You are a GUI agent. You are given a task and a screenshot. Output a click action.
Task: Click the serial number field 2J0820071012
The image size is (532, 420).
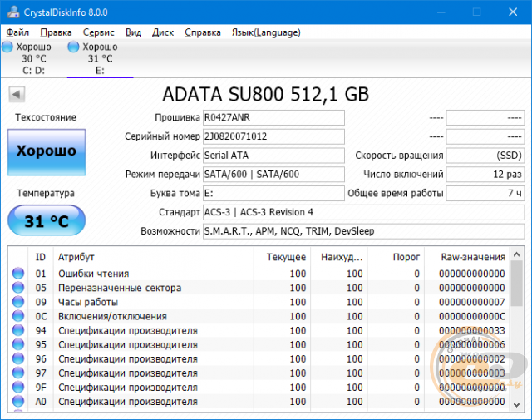tap(273, 136)
